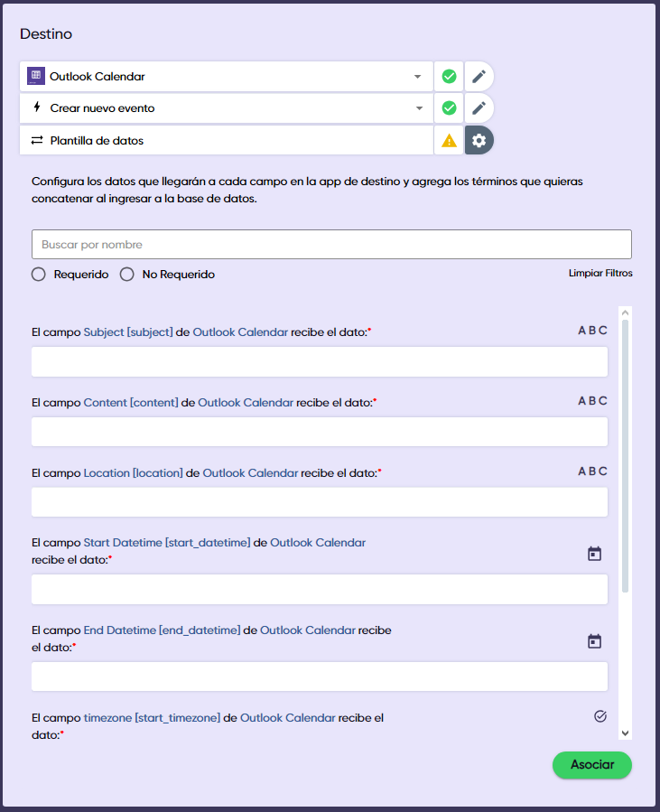This screenshot has width=660, height=812.
Task: Click the Subject data input field
Action: click(320, 362)
